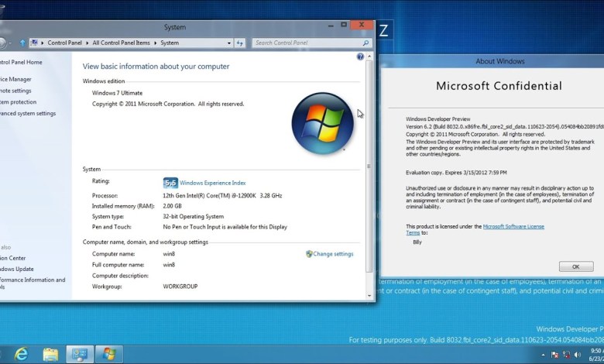Viewport: 604px width, 364px height.
Task: Open File Explorer from the taskbar
Action: [x=50, y=354]
